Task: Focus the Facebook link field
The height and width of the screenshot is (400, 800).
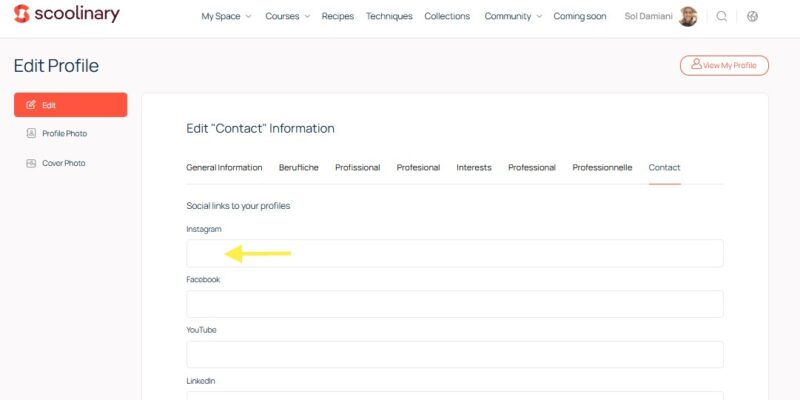Action: pyautogui.click(x=454, y=304)
